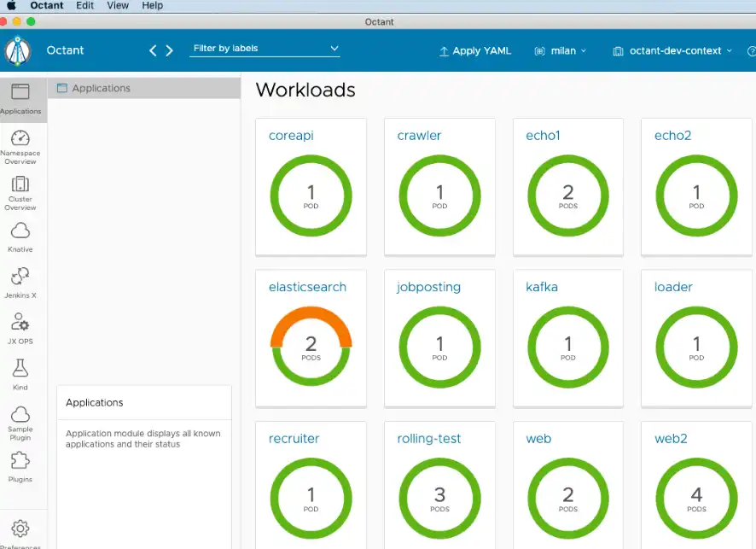
Task: Open the echo1 workload link
Action: (543, 136)
